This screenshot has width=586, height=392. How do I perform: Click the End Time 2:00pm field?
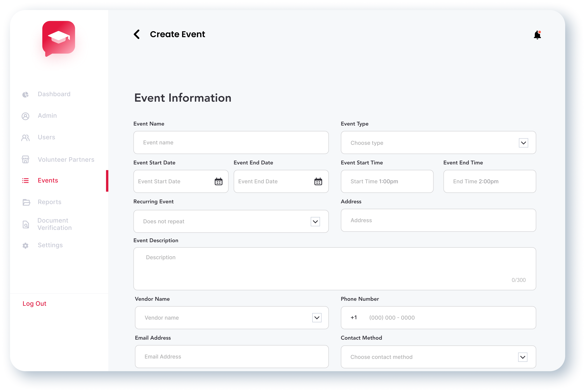pos(489,181)
